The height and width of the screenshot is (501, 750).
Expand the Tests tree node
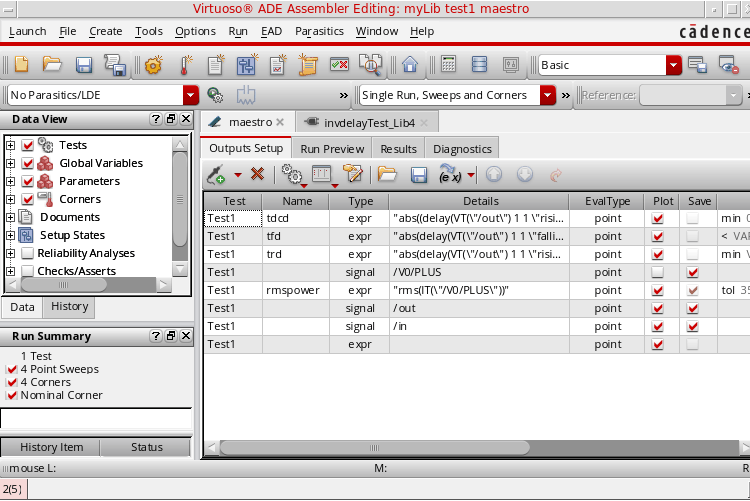(x=11, y=145)
